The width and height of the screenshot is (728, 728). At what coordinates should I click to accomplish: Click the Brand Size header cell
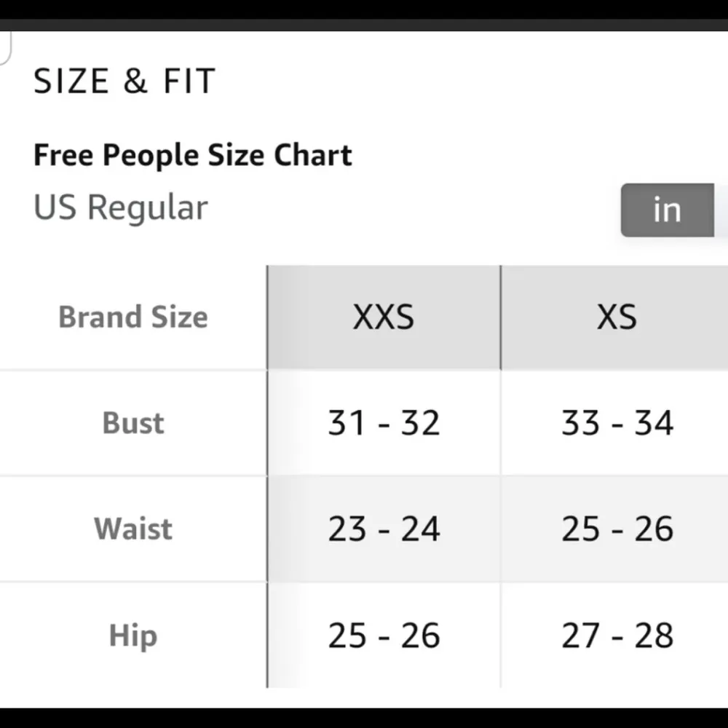coord(133,317)
